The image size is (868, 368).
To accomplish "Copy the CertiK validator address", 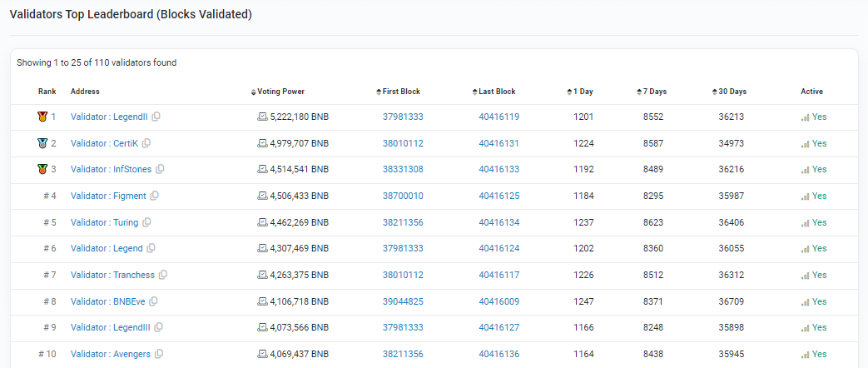I will (x=146, y=143).
